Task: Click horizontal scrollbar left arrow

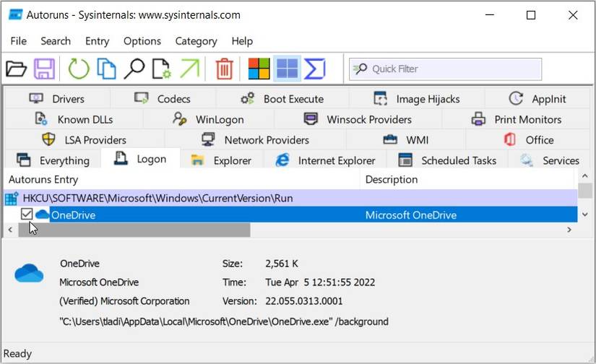Action: (10, 230)
